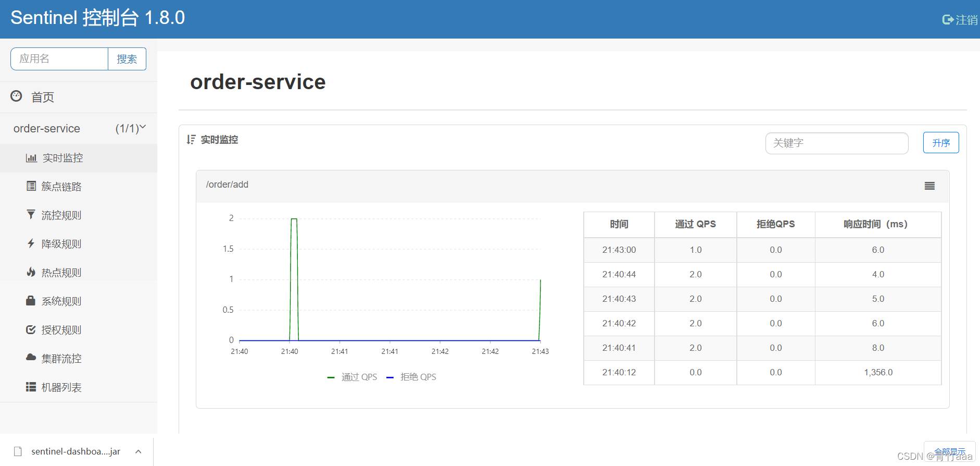Collapse the order-service app chevron
Image resolution: width=980 pixels, height=466 pixels.
point(143,127)
